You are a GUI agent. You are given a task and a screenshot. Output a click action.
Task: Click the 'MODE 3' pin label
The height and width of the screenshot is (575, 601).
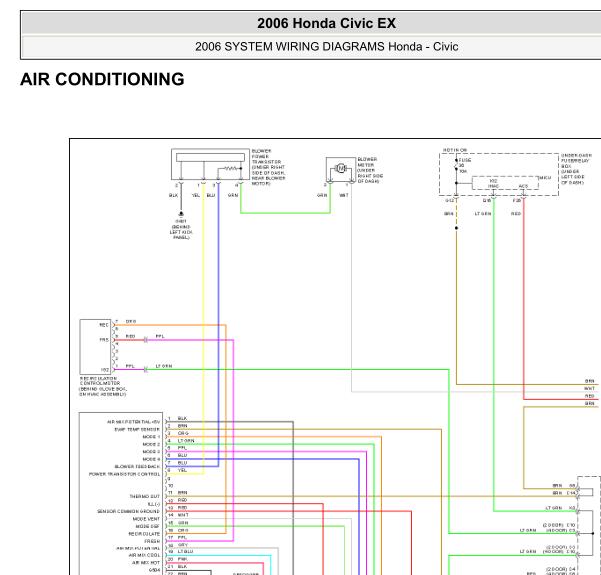151,452
